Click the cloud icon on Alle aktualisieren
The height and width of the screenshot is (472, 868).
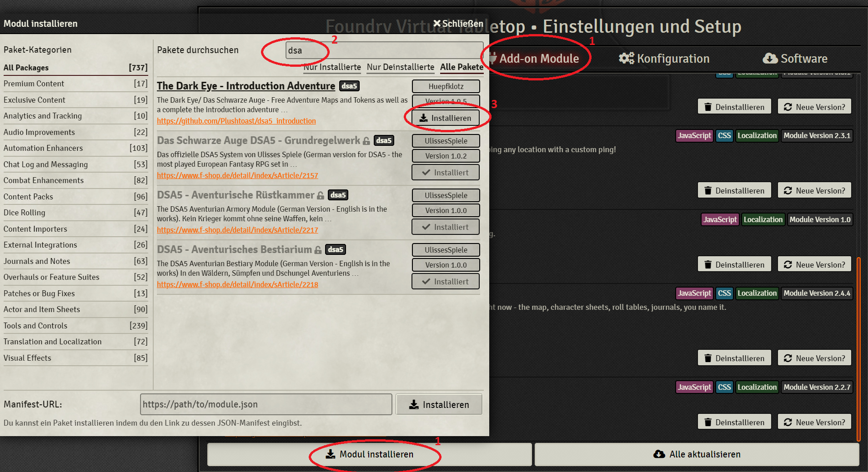[658, 454]
